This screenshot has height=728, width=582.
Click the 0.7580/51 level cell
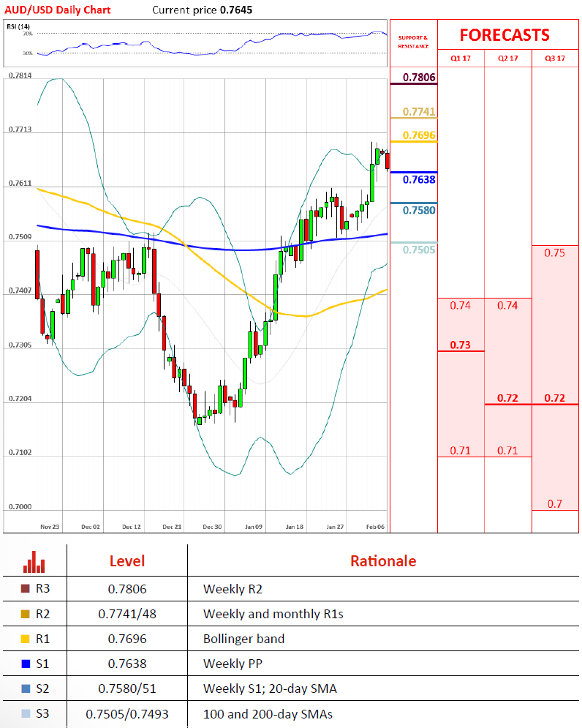(x=127, y=688)
